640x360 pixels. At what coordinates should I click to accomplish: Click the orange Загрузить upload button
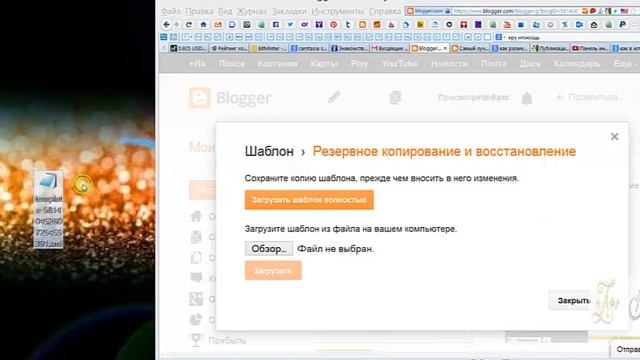273,271
